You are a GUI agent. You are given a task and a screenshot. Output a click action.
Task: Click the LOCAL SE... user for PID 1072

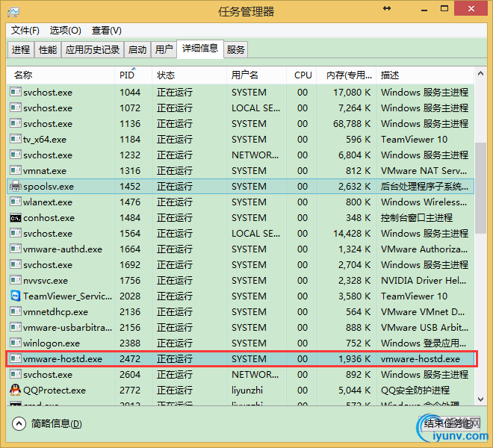255,108
